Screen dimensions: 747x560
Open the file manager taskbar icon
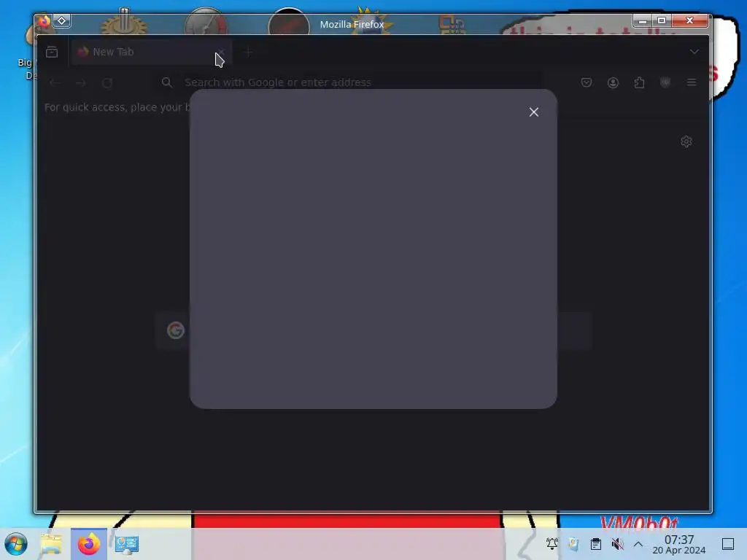click(52, 544)
